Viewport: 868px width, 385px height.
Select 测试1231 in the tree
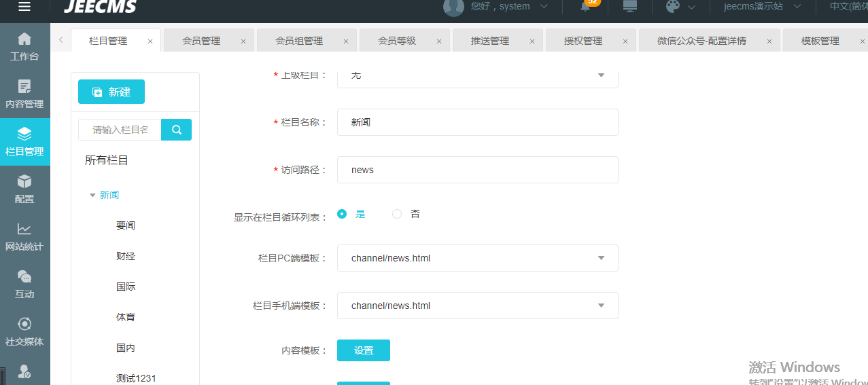(136, 378)
